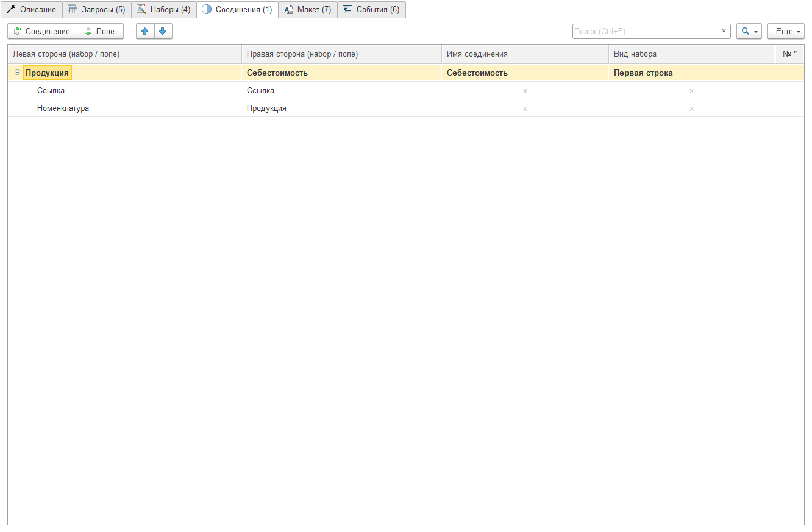Open the Макет (7) tab
Screen dimensions: 812x532
coord(308,9)
